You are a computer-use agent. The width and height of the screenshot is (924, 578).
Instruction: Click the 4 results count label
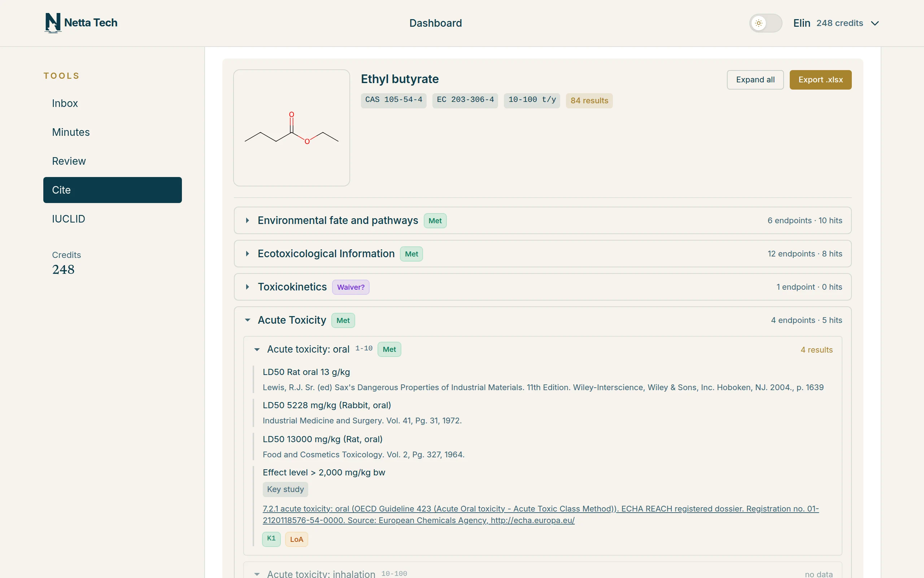[816, 350]
